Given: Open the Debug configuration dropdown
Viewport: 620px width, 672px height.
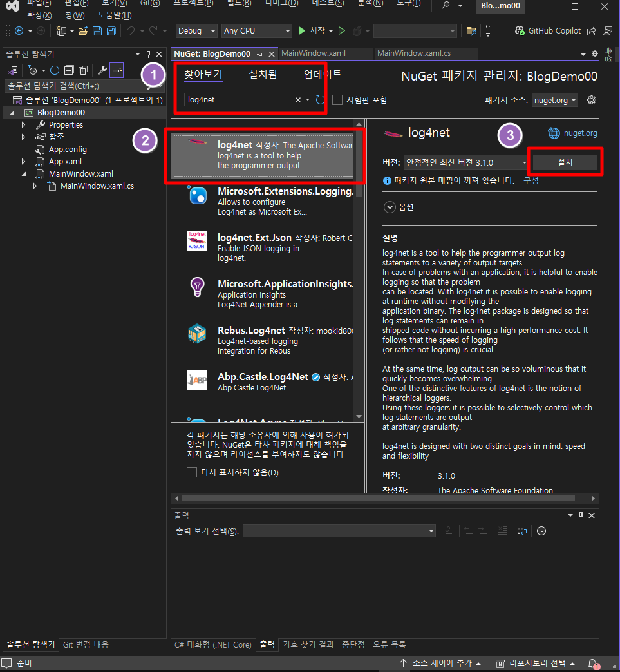Looking at the screenshot, I should point(196,31).
